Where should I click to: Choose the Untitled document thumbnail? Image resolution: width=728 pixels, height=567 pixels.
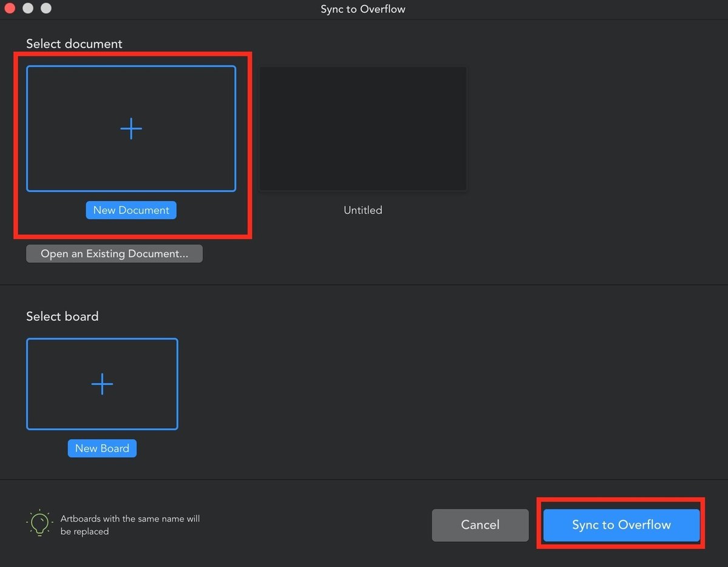363,129
